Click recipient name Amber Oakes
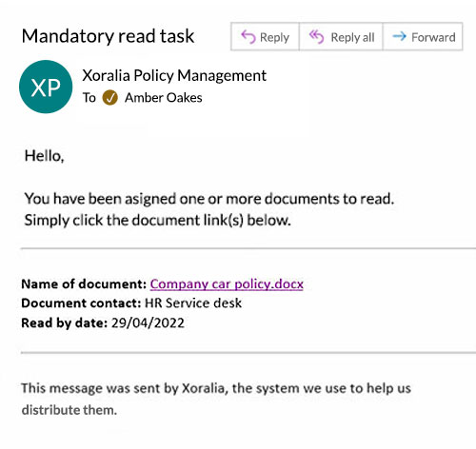 [164, 98]
